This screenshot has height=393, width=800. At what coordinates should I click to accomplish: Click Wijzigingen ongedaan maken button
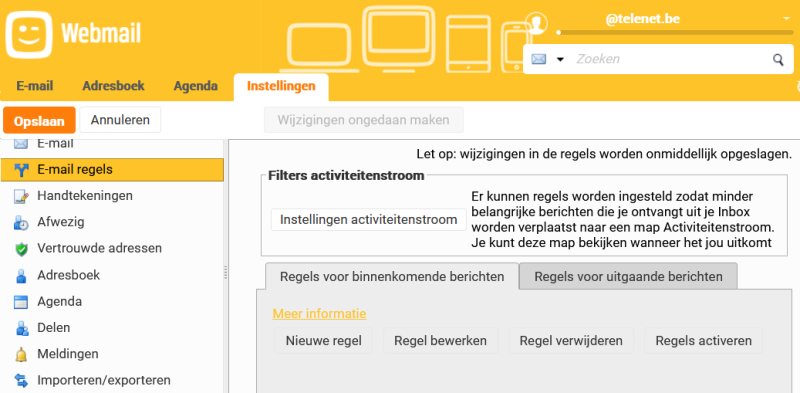point(363,120)
